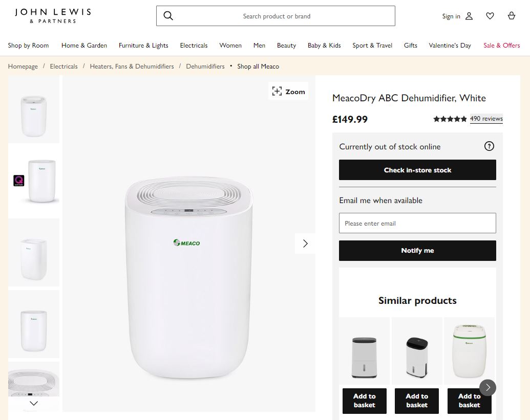Click the account person icon
Image resolution: width=530 pixels, height=420 pixels.
(x=469, y=16)
